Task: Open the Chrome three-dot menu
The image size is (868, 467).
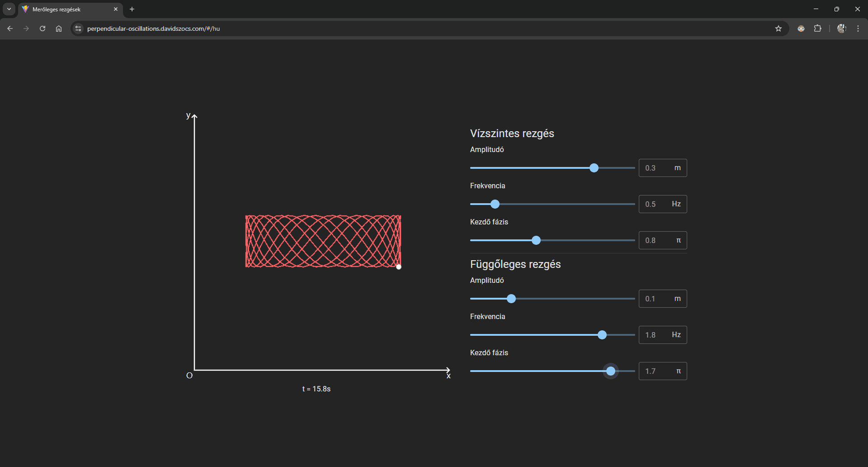Action: [858, 29]
